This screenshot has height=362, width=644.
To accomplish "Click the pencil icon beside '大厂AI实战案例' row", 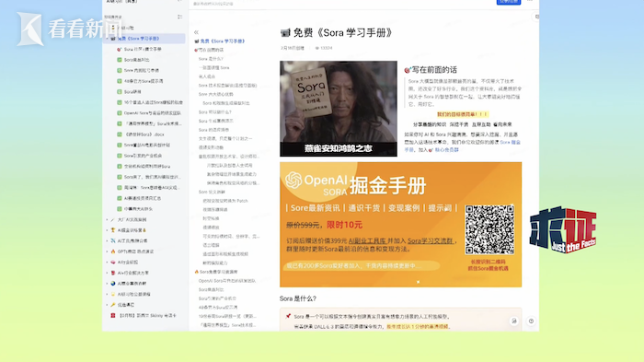I will [113, 219].
